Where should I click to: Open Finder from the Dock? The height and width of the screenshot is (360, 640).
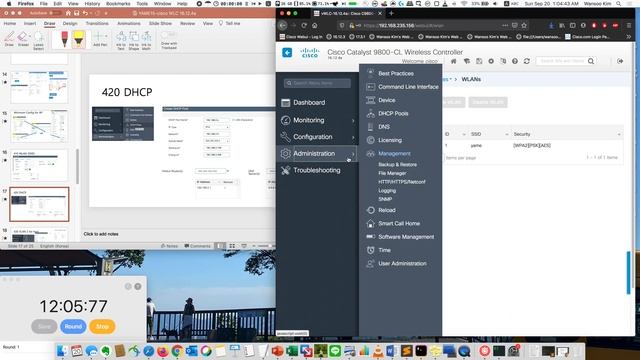coord(62,351)
